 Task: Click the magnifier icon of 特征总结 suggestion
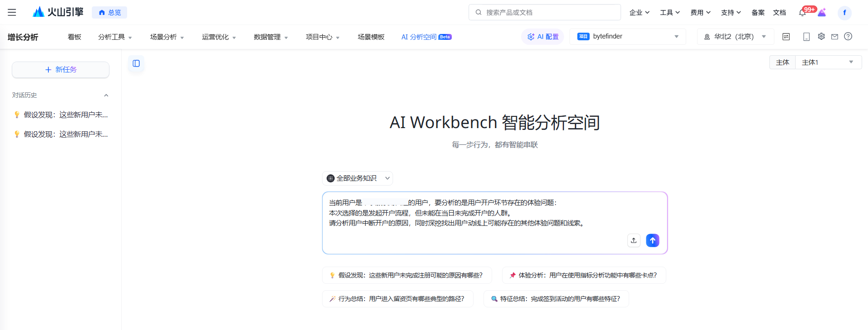(x=494, y=299)
